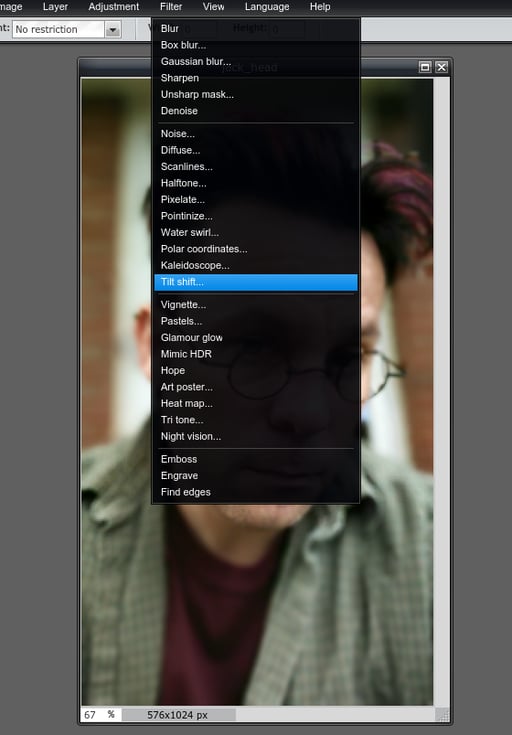Open the Language menu
The image size is (512, 735).
point(267,7)
